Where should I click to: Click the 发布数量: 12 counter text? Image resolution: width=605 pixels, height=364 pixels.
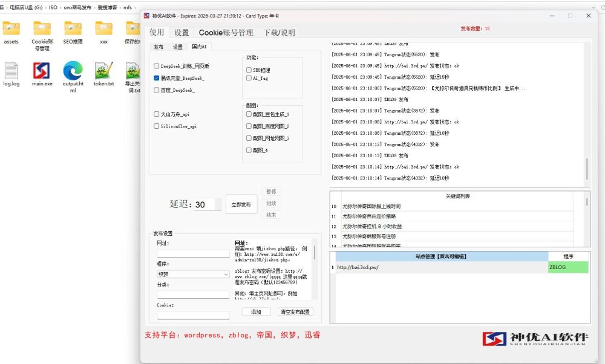coord(475,28)
